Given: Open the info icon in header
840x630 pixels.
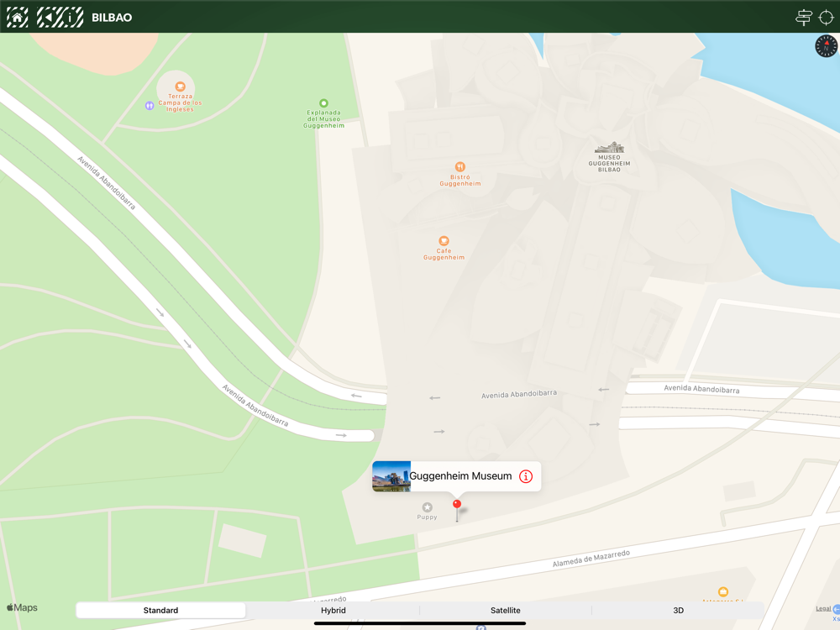Looking at the screenshot, I should click(x=71, y=17).
